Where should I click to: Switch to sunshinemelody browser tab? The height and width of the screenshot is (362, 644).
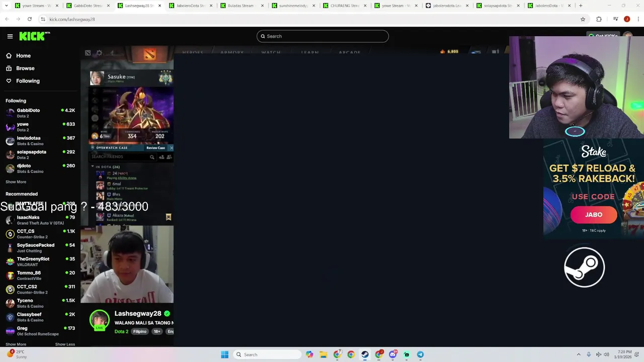coord(293,6)
